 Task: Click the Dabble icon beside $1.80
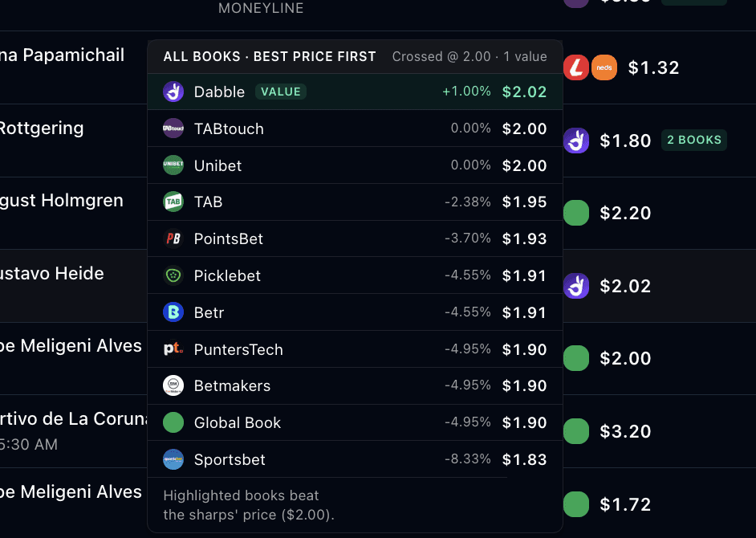click(x=576, y=141)
